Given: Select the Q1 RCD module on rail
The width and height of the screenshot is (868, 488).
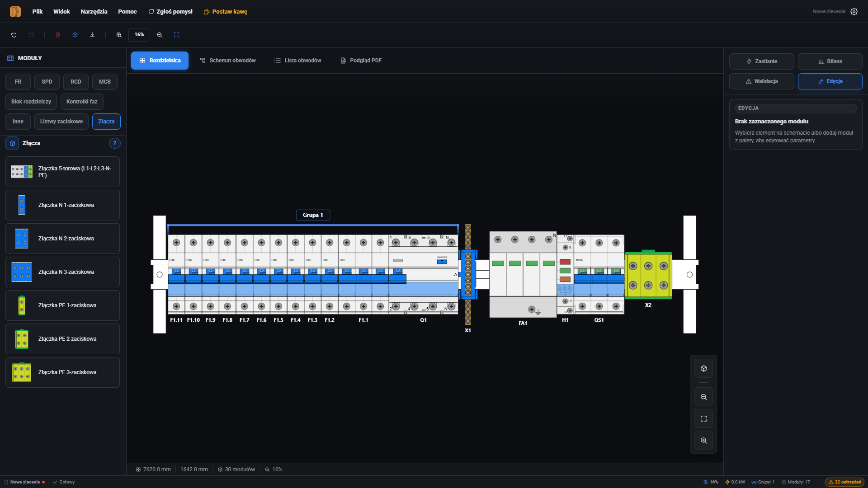Looking at the screenshot, I should (424, 274).
